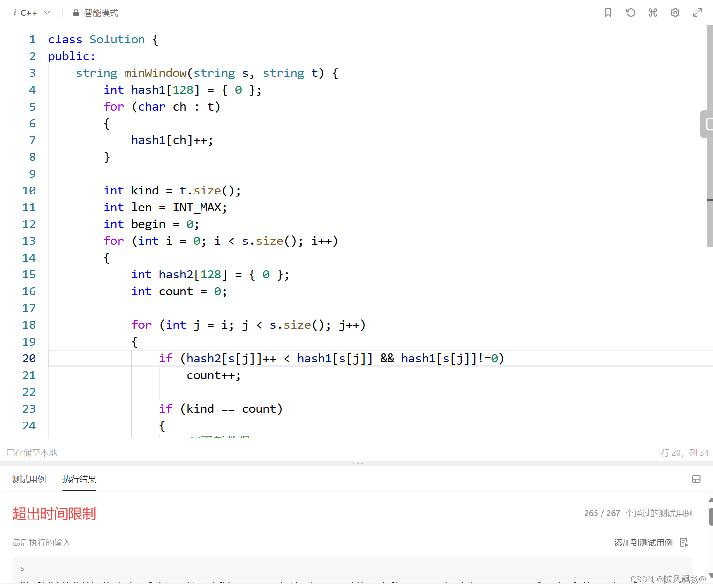Click 'int hash1[128]' declaration on line 4
Viewport: 713px width, 588px height.
click(x=152, y=90)
